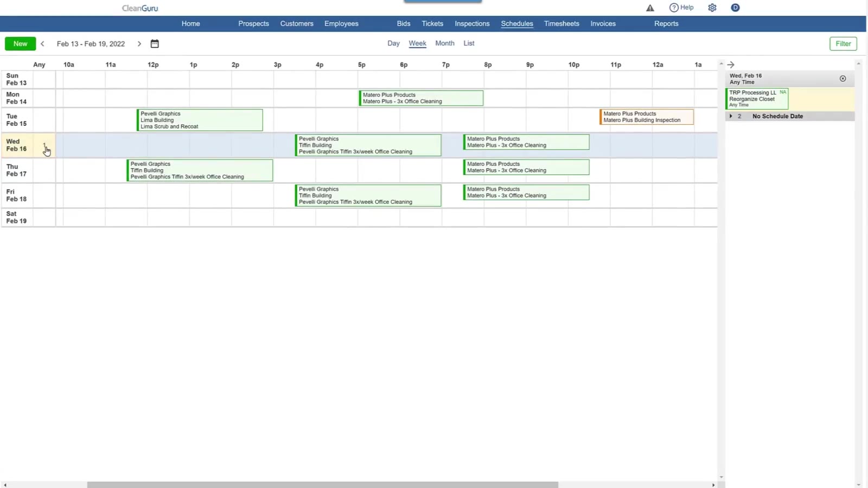Click the horizontal scrollbar thumb
Image resolution: width=868 pixels, height=488 pixels.
(x=323, y=485)
